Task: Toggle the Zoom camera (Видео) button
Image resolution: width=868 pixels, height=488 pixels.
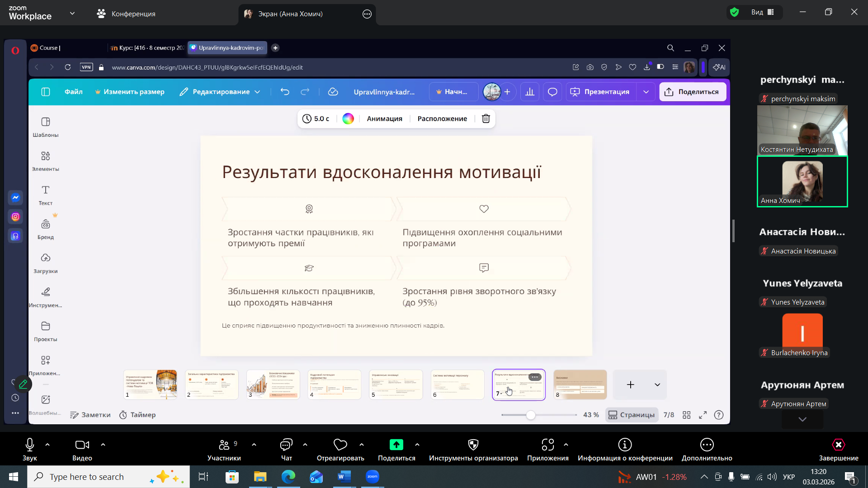Action: (x=82, y=449)
